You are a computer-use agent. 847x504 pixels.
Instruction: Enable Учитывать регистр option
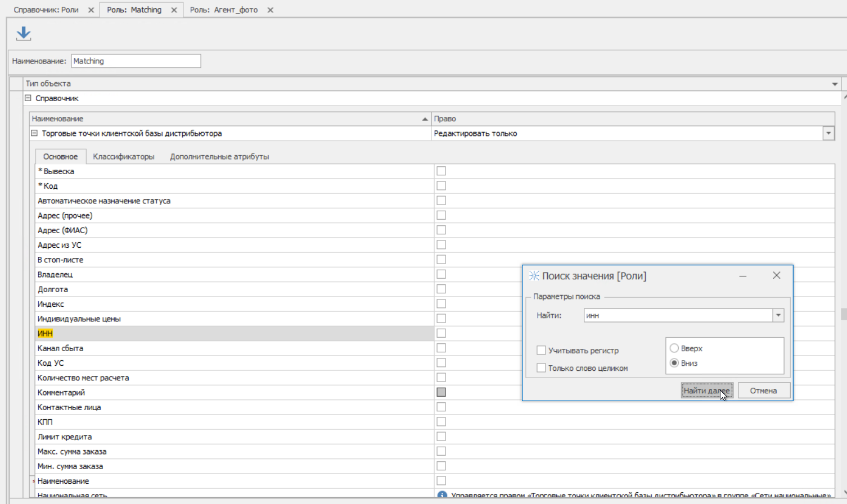click(x=541, y=350)
